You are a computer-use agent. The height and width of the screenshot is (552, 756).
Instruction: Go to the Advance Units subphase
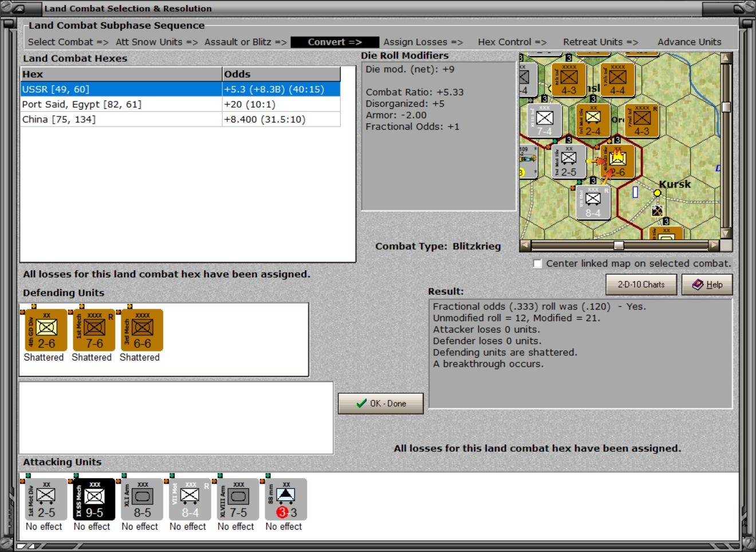(x=690, y=42)
